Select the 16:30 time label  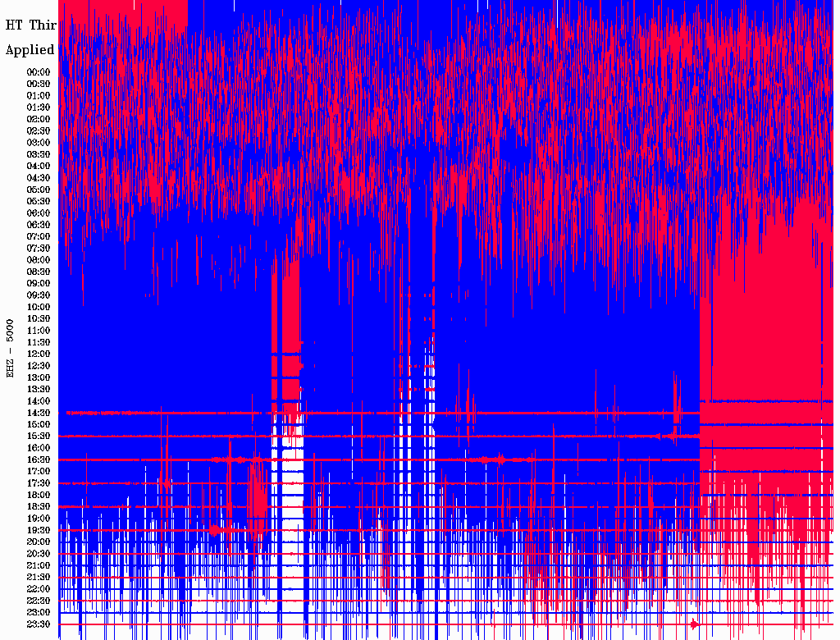point(39,460)
